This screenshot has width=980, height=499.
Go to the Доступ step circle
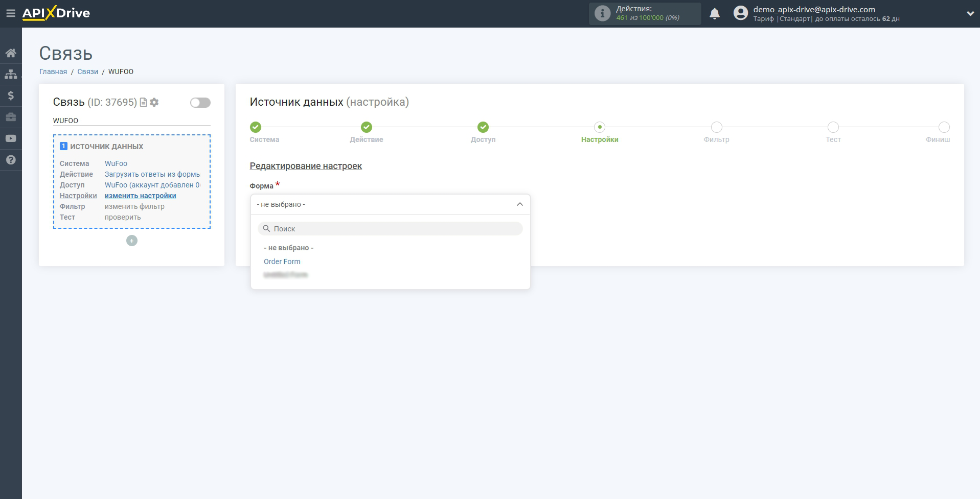coord(483,127)
